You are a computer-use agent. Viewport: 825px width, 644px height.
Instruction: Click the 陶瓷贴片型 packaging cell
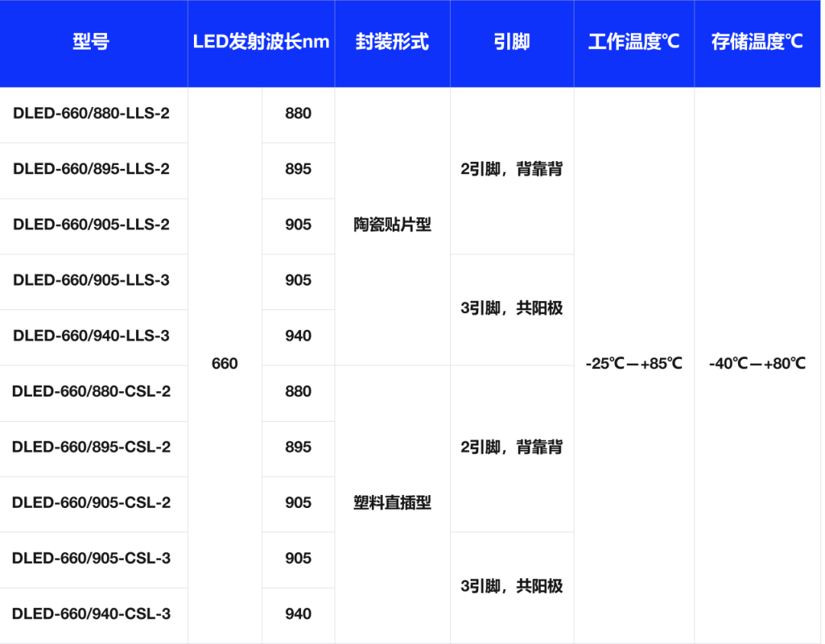click(x=392, y=225)
